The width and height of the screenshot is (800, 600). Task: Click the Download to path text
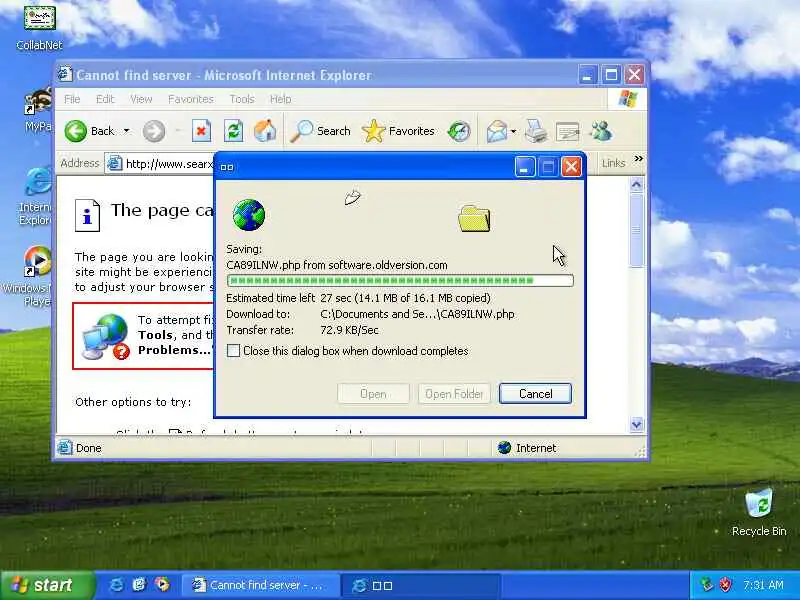click(x=417, y=314)
